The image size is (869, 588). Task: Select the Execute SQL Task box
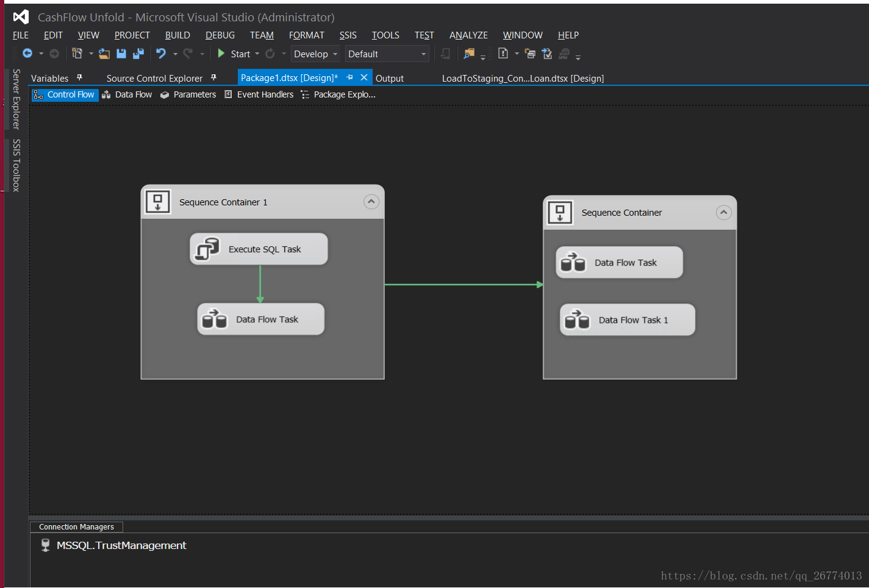(259, 249)
